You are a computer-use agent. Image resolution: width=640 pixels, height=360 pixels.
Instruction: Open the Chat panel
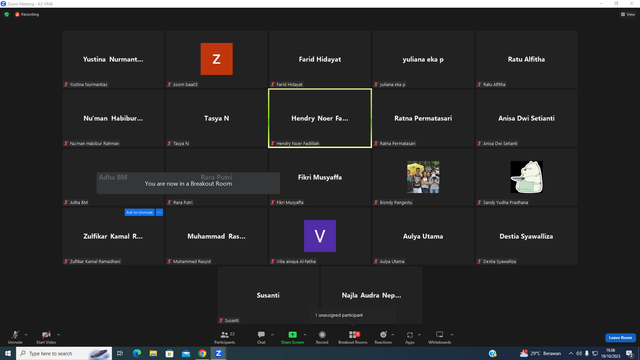[x=261, y=337]
